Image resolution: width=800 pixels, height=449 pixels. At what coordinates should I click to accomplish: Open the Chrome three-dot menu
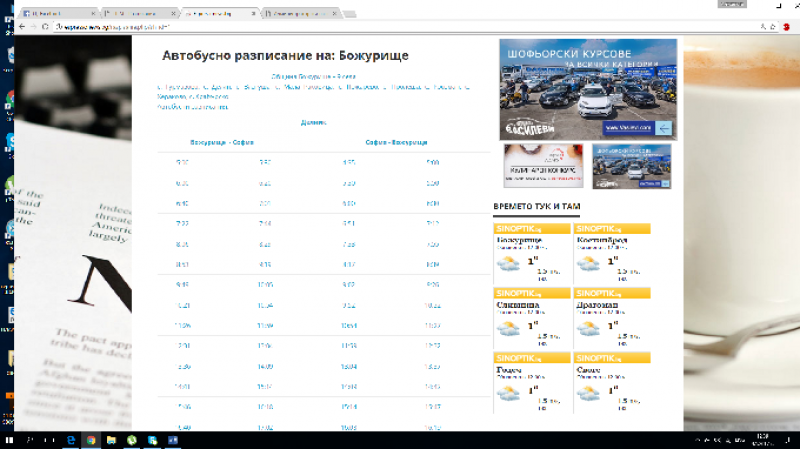pyautogui.click(x=790, y=27)
